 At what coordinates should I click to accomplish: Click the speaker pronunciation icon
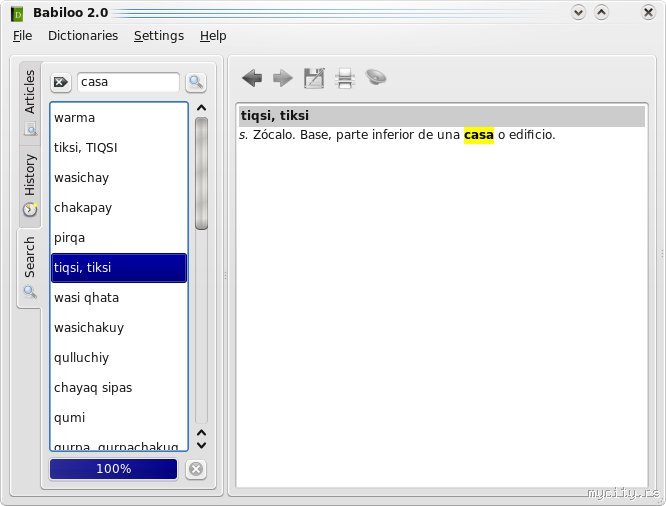pyautogui.click(x=376, y=77)
